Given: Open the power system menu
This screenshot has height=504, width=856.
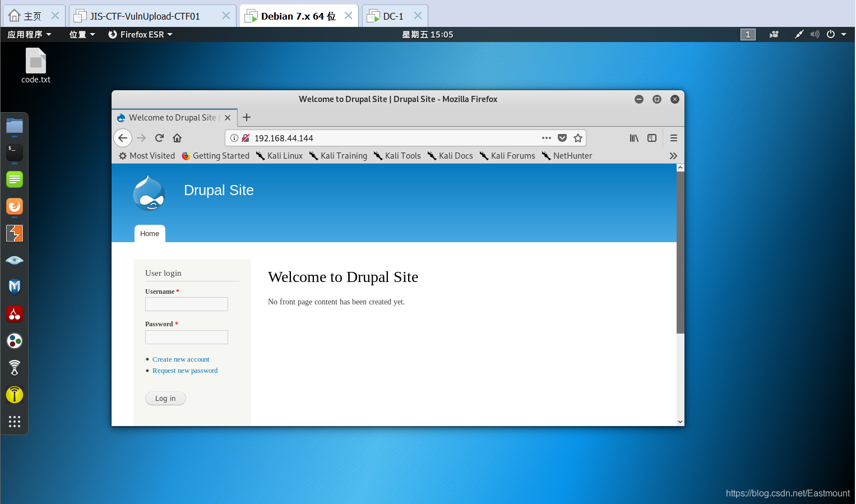Looking at the screenshot, I should pos(836,34).
